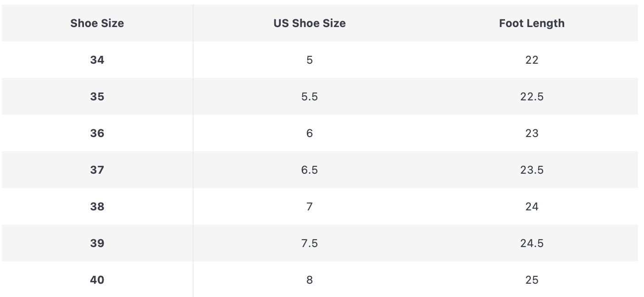Image resolution: width=644 pixels, height=297 pixels.
Task: Select shoe size 39 row label
Action: click(97, 243)
